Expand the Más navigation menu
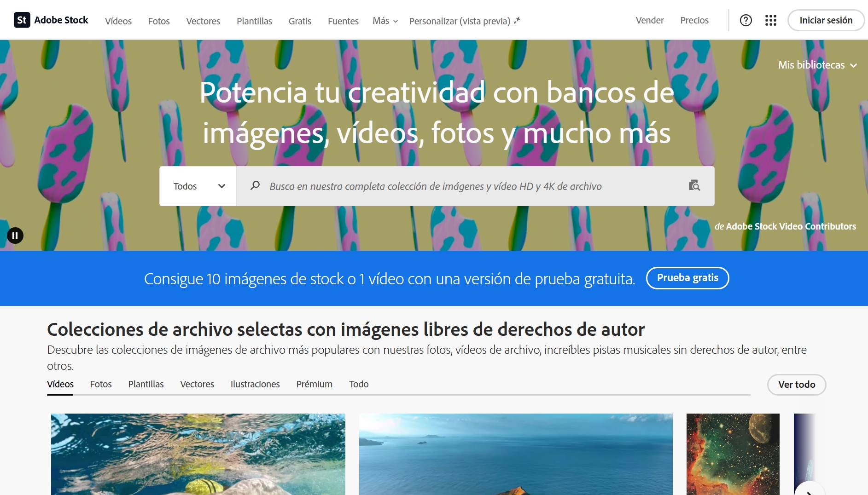868x495 pixels. click(385, 21)
